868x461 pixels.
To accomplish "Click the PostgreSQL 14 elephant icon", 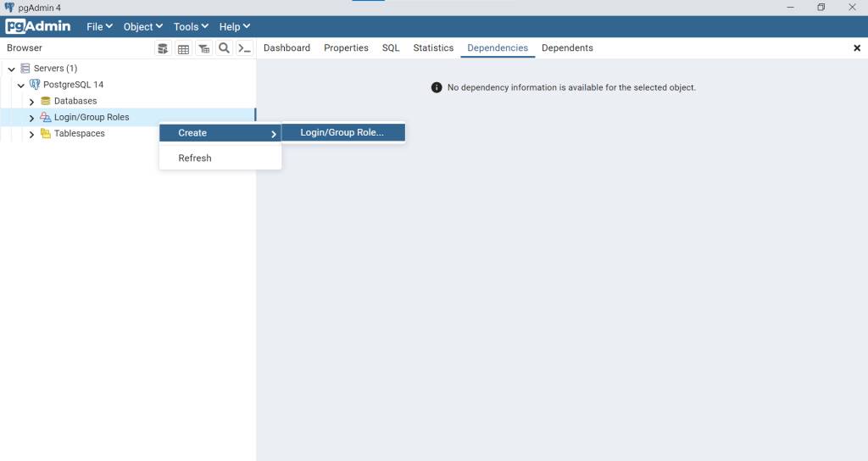I will (x=35, y=84).
